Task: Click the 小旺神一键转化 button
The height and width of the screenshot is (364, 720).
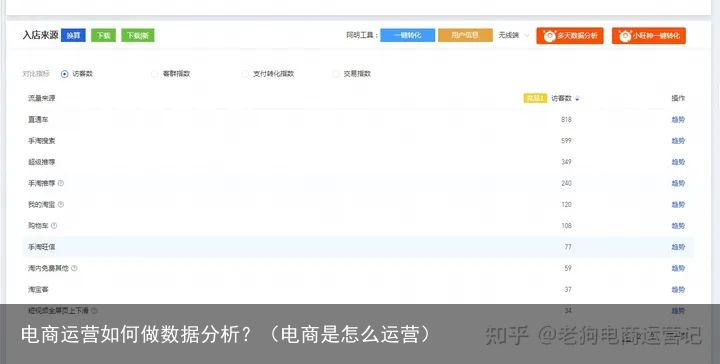Action: (x=649, y=35)
